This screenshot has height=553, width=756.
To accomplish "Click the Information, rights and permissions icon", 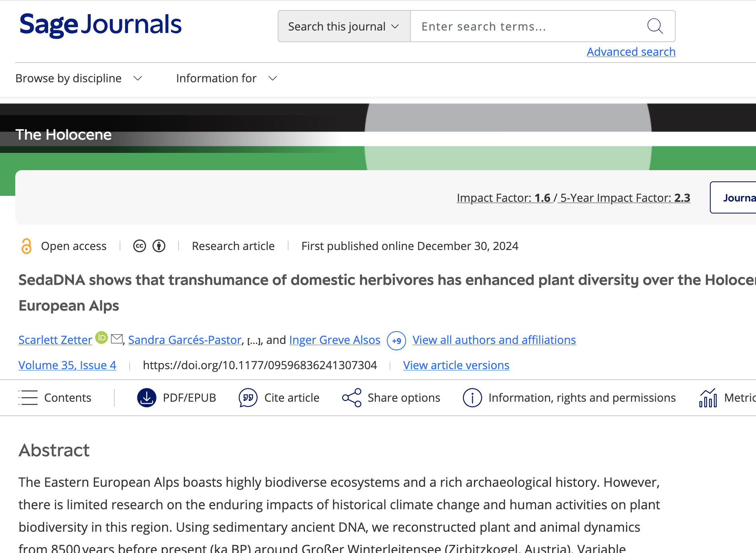I will tap(472, 398).
